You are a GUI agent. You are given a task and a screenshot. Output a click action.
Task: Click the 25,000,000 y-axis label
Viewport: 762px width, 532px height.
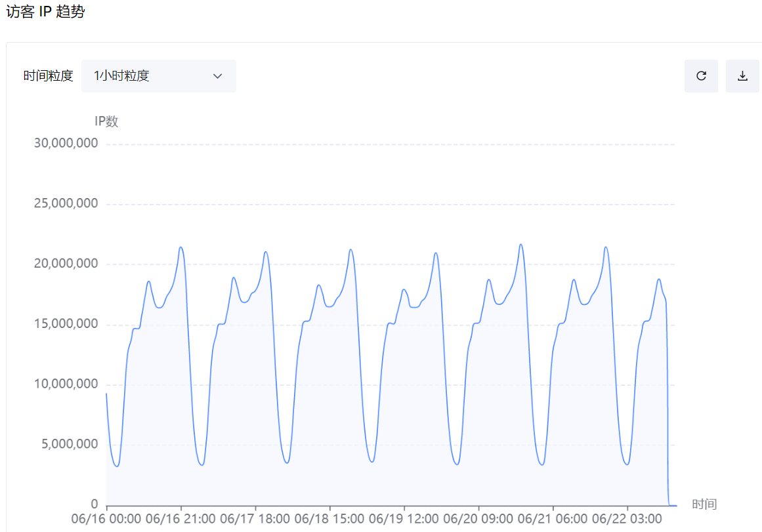(66, 203)
